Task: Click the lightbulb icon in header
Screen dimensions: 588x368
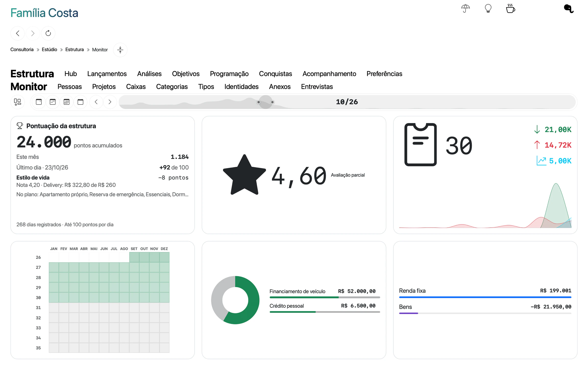Action: tap(488, 9)
